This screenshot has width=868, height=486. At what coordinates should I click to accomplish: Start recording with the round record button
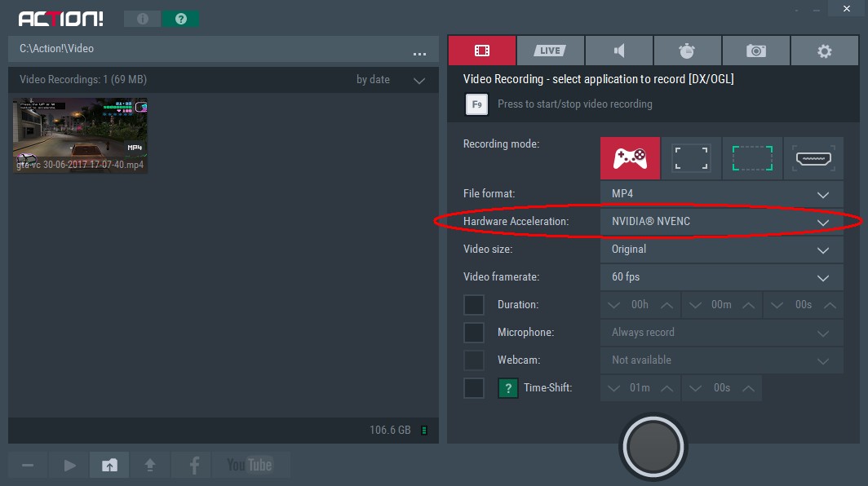click(653, 446)
